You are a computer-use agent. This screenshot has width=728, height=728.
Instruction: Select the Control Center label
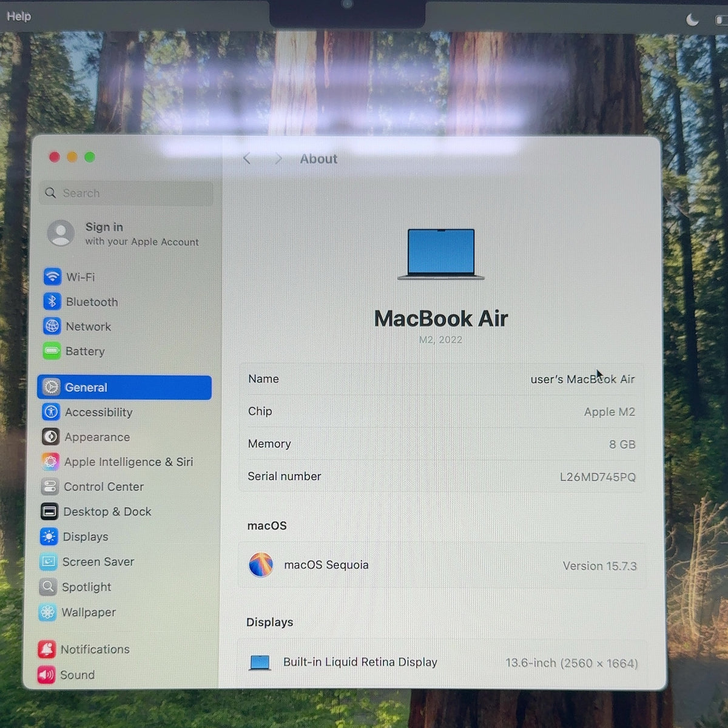pyautogui.click(x=104, y=487)
